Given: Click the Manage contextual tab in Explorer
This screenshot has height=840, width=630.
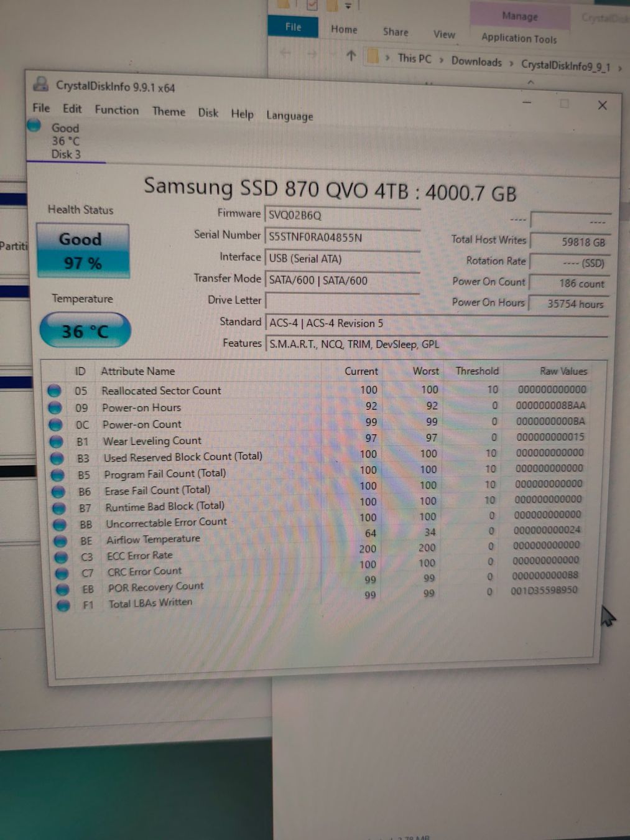Looking at the screenshot, I should tap(520, 16).
